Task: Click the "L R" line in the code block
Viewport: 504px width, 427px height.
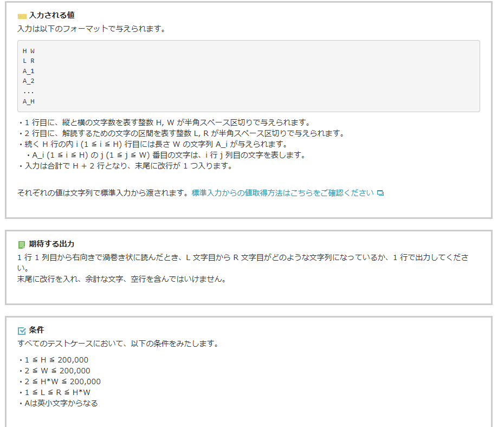Action: tap(29, 61)
